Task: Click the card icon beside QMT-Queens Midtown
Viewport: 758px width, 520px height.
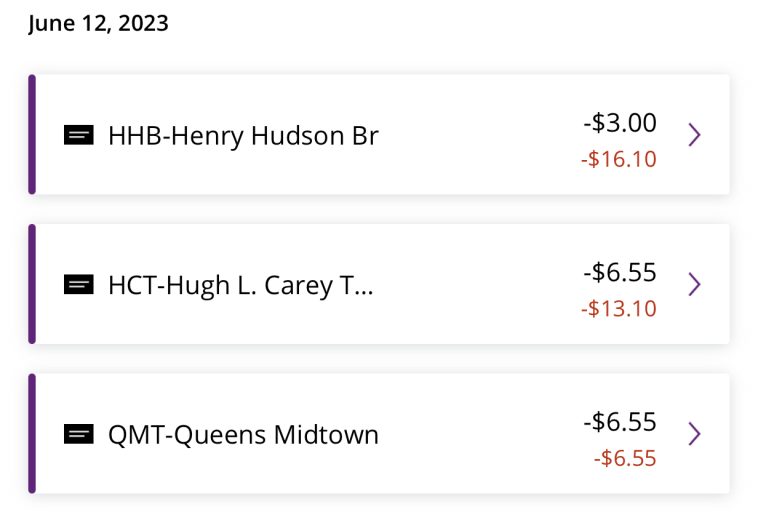Action: click(79, 434)
